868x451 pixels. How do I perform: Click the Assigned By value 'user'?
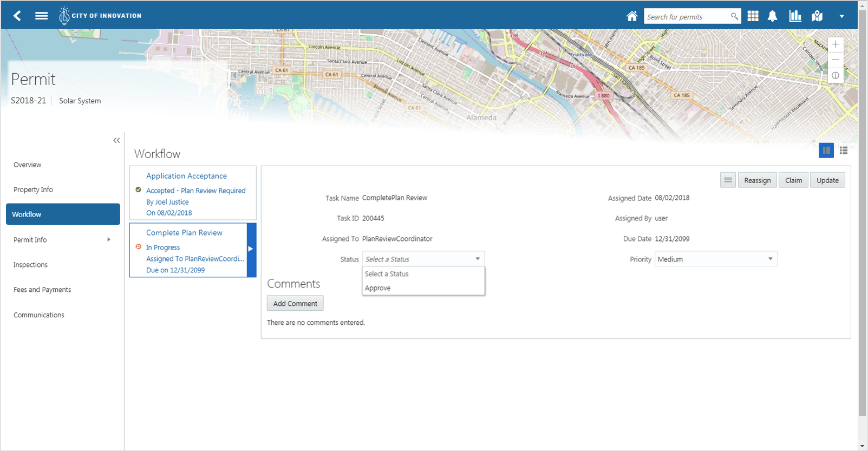[661, 218]
